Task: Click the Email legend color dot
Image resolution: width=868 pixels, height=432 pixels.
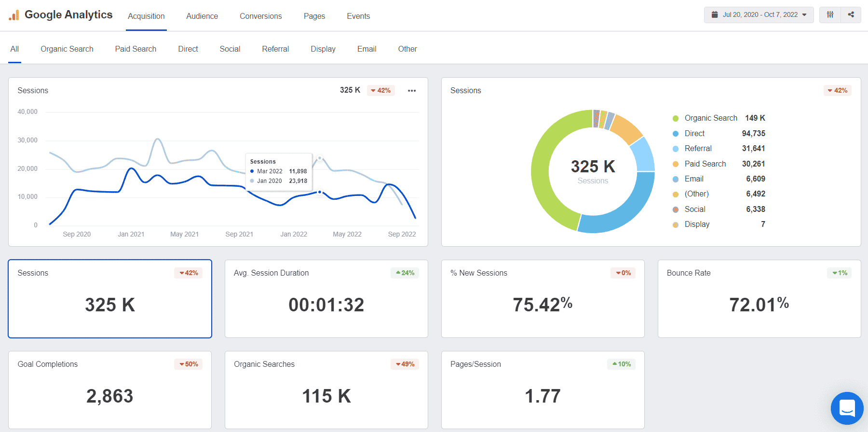Action: tap(676, 179)
